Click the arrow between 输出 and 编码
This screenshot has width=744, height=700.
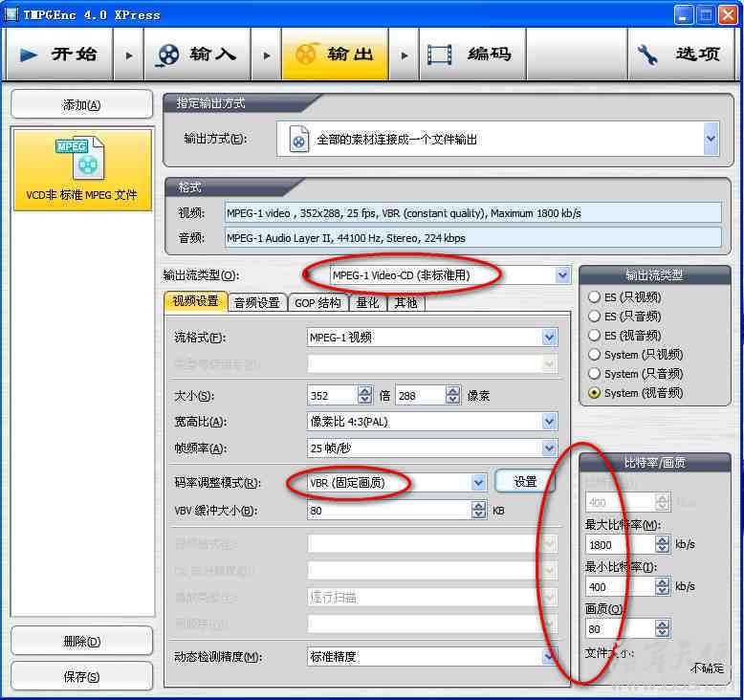tap(404, 55)
